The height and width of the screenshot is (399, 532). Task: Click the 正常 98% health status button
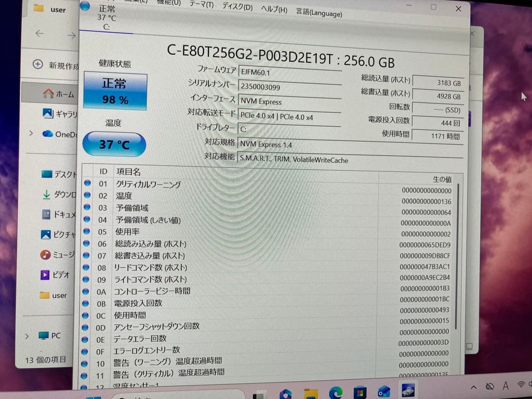pyautogui.click(x=114, y=91)
